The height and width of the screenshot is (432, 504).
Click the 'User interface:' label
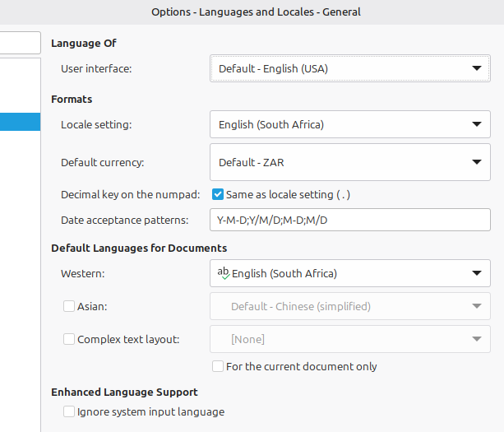pyautogui.click(x=96, y=69)
